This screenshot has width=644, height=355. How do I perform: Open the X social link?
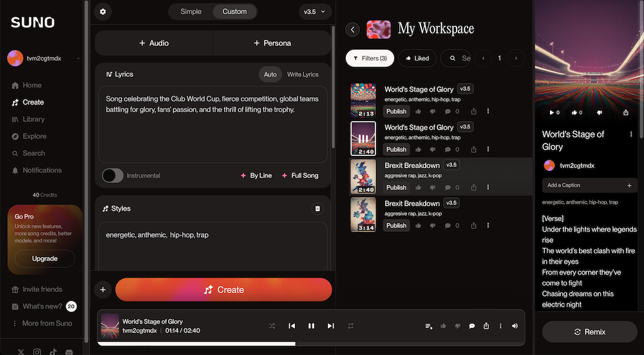click(x=21, y=352)
